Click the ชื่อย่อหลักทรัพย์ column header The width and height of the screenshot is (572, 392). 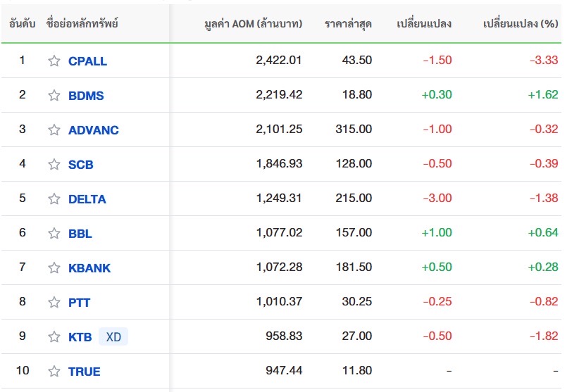click(x=82, y=24)
